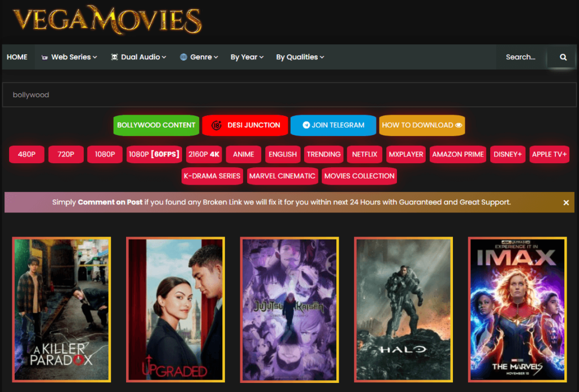Click the search magnifier icon
579x392 pixels.
[x=563, y=57]
